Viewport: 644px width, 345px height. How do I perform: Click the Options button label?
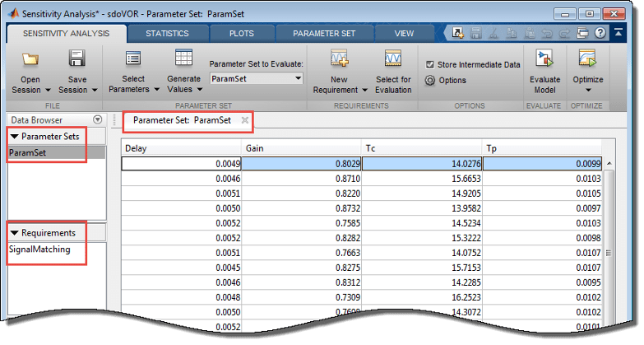(x=452, y=81)
